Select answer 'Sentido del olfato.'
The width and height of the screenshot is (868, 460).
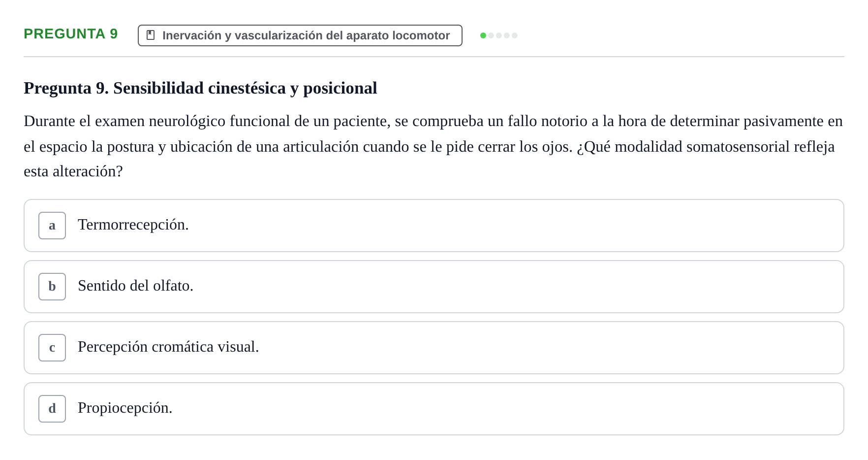(x=135, y=286)
